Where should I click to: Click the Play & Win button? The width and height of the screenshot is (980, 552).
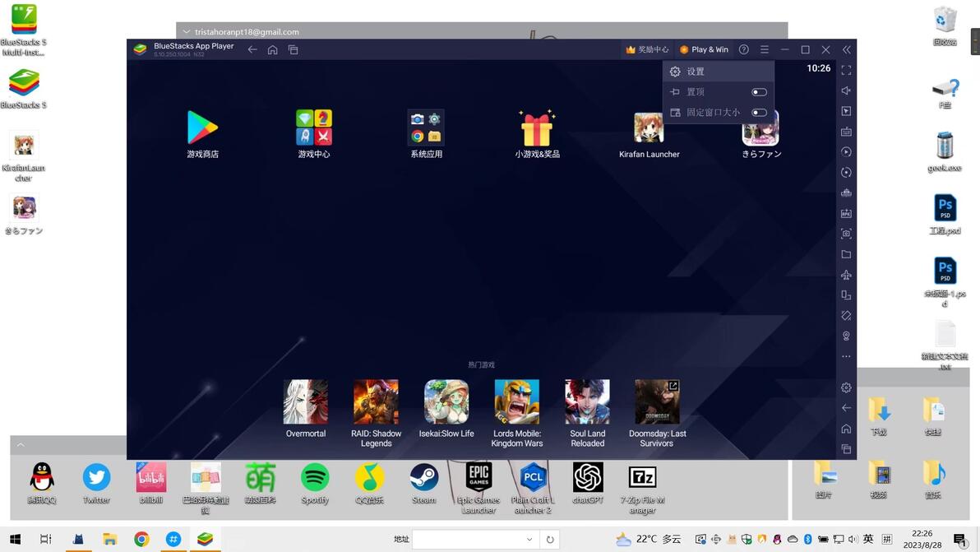pos(704,49)
